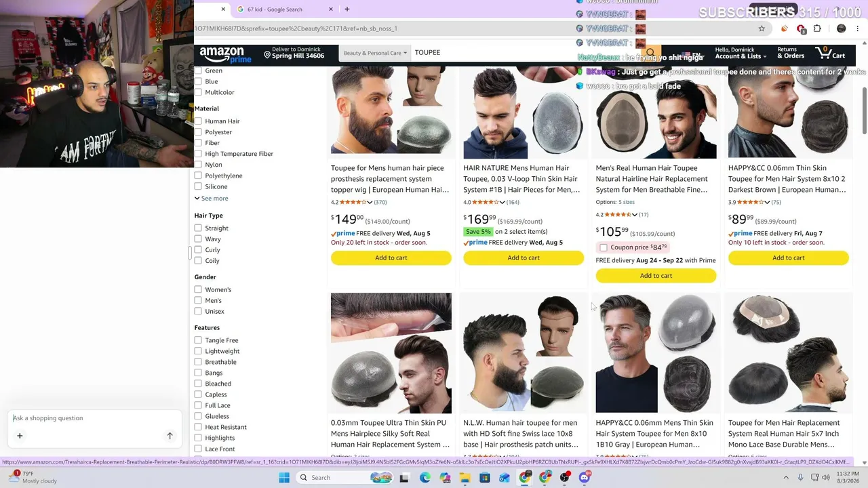The image size is (868, 488).
Task: Check the Silicone material filter
Action: pos(198,186)
